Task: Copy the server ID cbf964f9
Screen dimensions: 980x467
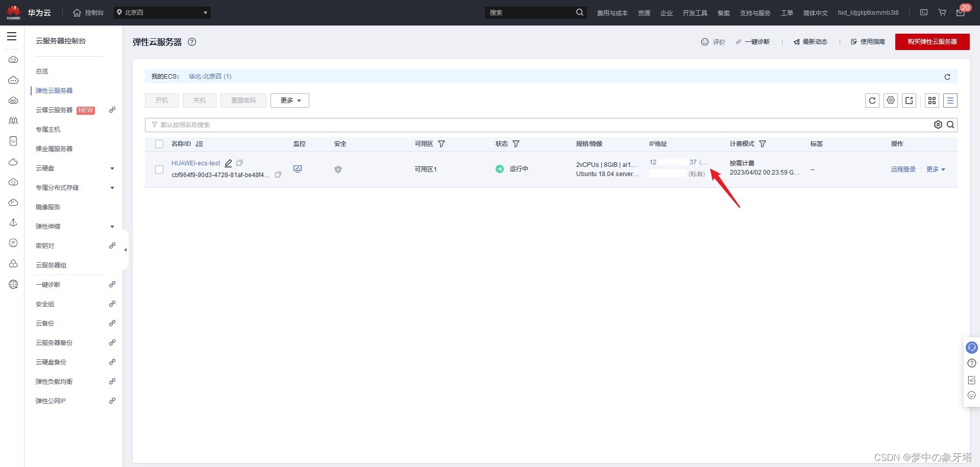Action: click(x=278, y=175)
